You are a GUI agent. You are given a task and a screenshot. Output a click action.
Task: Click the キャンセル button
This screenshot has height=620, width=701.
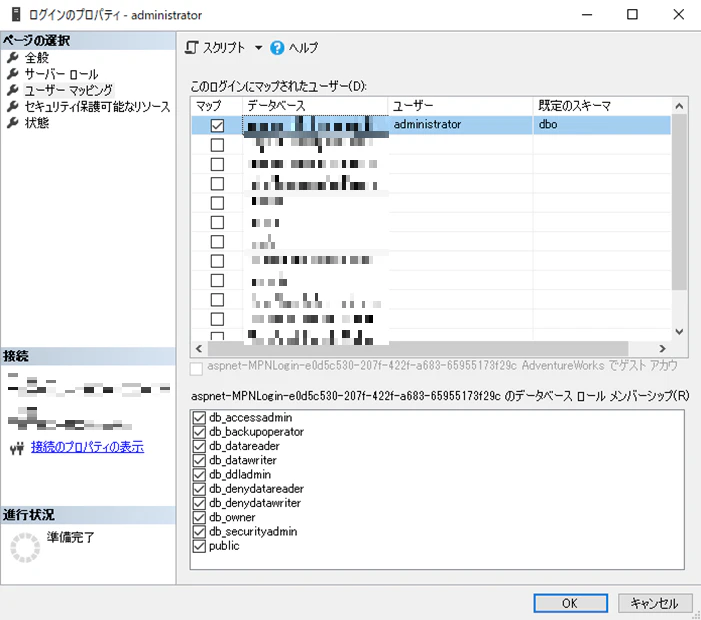click(x=655, y=603)
